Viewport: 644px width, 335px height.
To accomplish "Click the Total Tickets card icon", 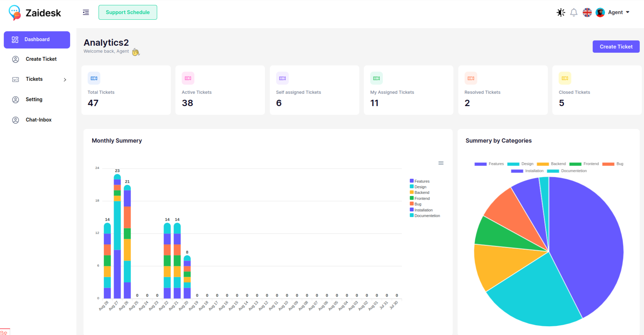I will (94, 78).
